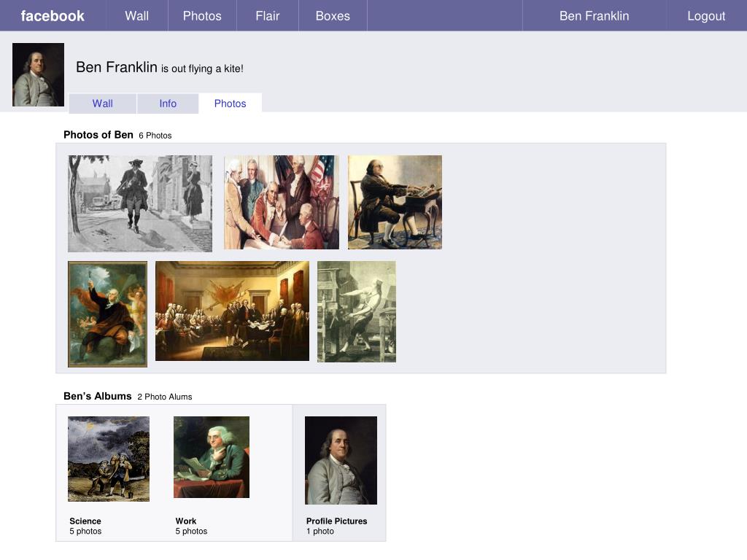Click '5 photos' under Science album

click(85, 531)
